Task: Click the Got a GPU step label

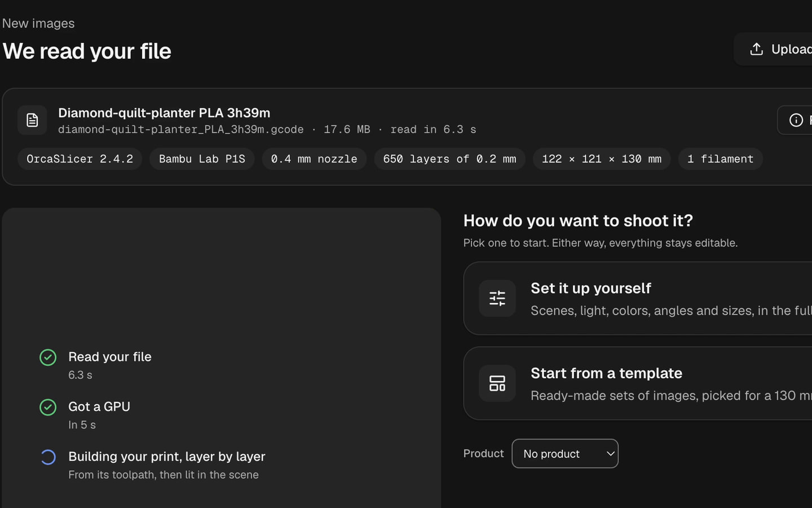Action: 99,406
